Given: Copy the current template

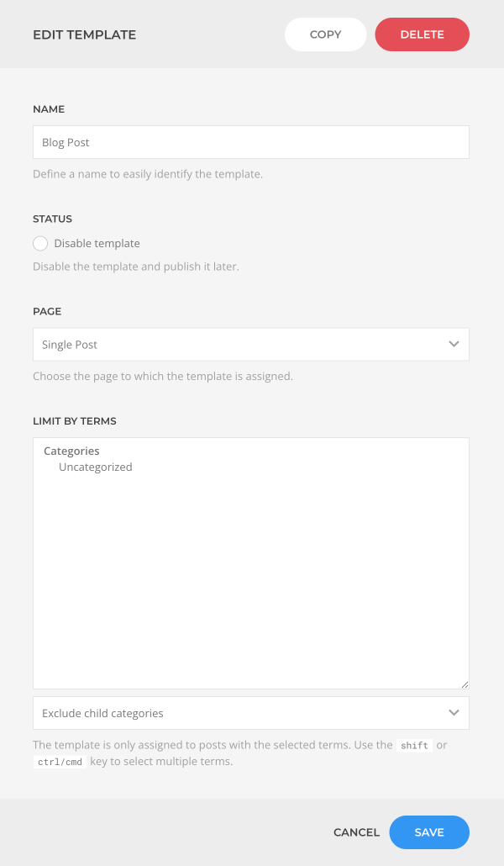Looking at the screenshot, I should coord(325,34).
